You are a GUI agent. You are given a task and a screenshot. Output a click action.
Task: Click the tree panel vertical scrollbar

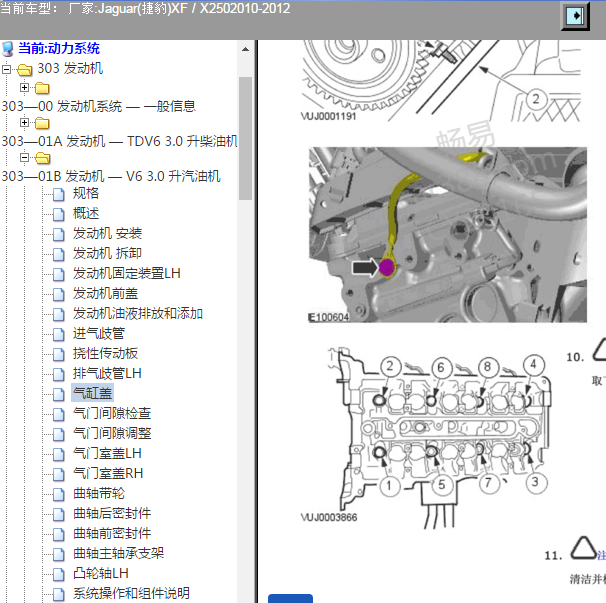pyautogui.click(x=246, y=140)
